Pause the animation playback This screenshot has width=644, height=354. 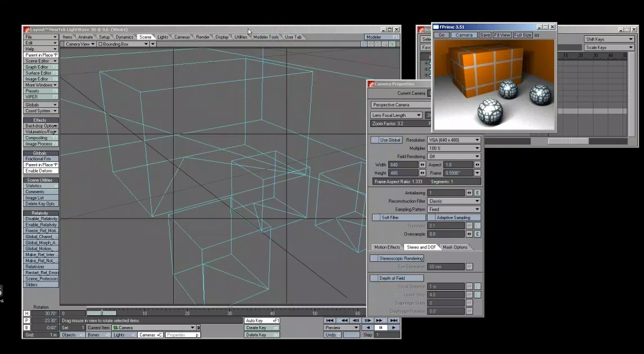[x=381, y=328]
